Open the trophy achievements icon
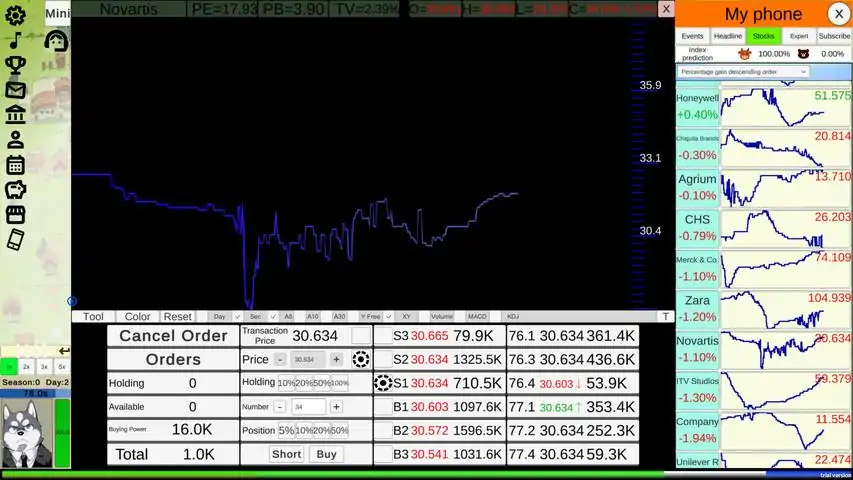This screenshot has width=853, height=480. 15,66
